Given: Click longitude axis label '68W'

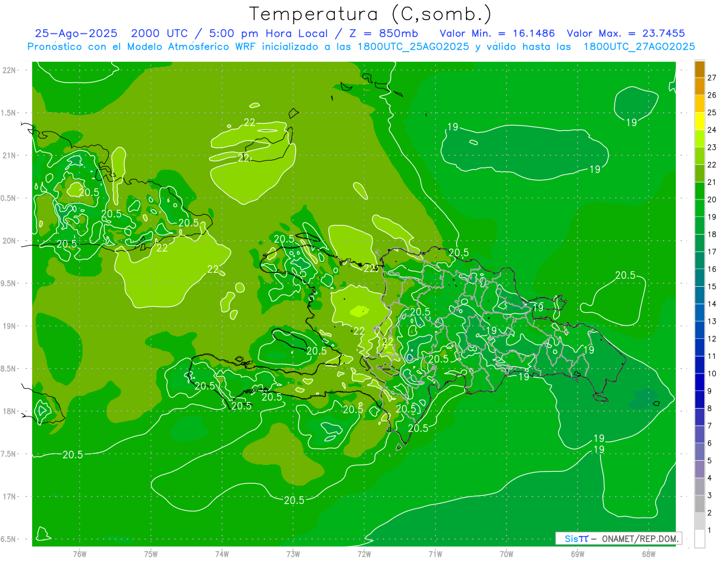Looking at the screenshot, I should (x=649, y=554).
